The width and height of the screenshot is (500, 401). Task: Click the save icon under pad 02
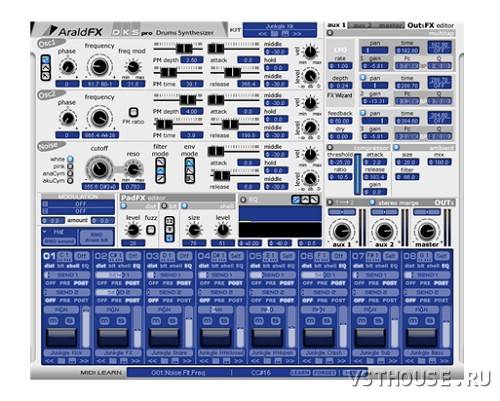coord(123,361)
